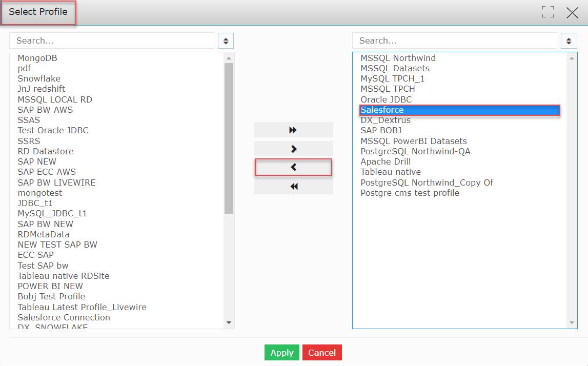588x366 pixels.
Task: Select SAP BOBJ profile
Action: 380,130
